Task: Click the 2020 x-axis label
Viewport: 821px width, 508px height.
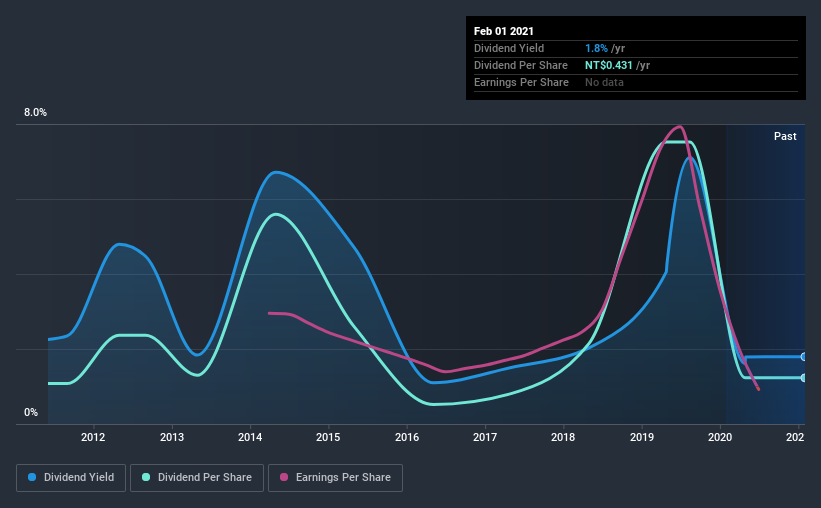Action: [x=720, y=437]
